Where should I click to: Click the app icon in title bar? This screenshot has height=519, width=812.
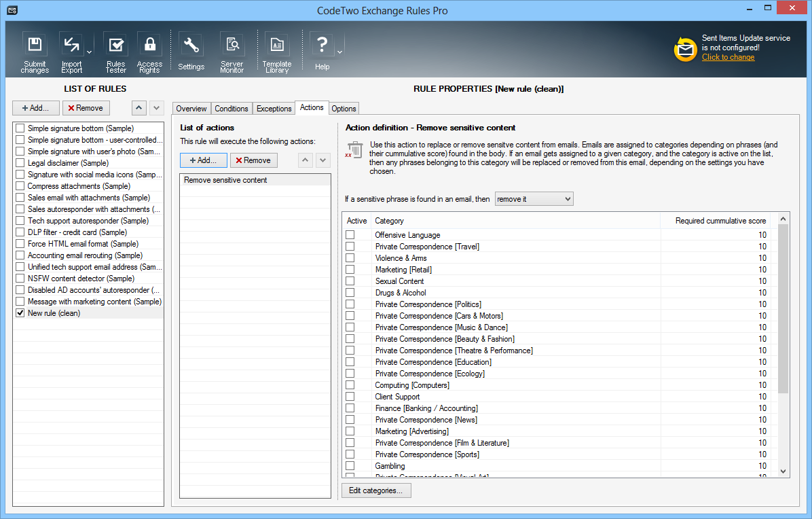point(12,10)
